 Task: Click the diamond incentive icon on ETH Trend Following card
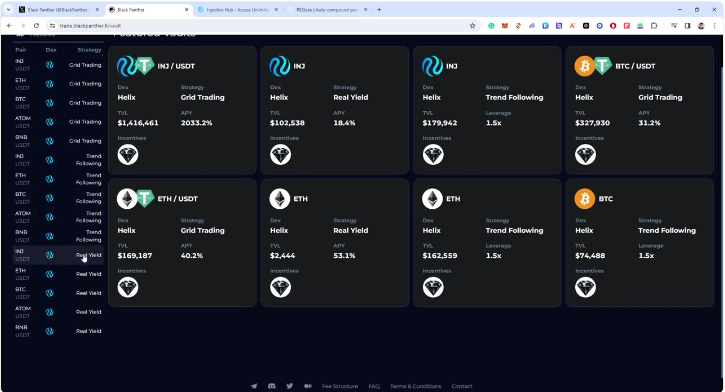click(433, 288)
